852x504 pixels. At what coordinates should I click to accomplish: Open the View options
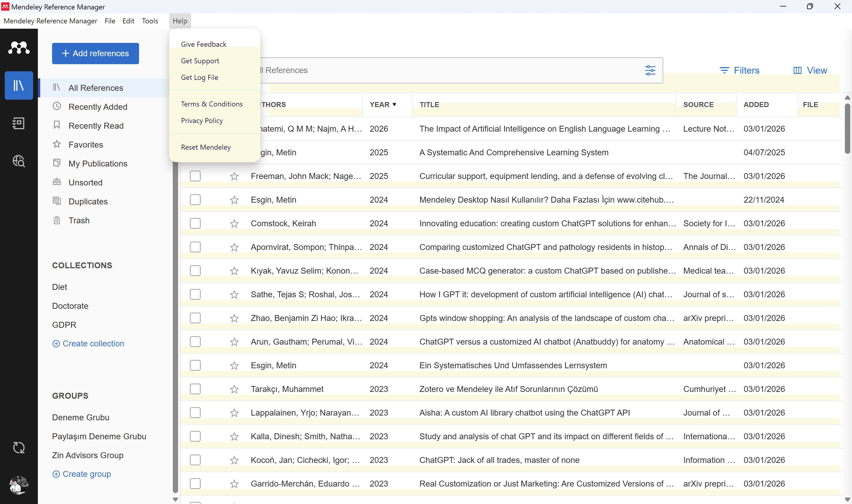tap(810, 70)
